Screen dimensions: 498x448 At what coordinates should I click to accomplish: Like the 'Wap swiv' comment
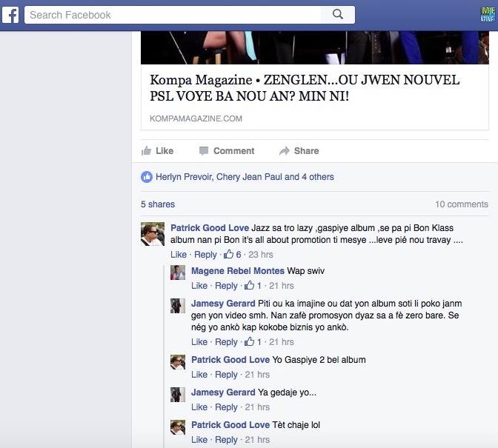(199, 286)
